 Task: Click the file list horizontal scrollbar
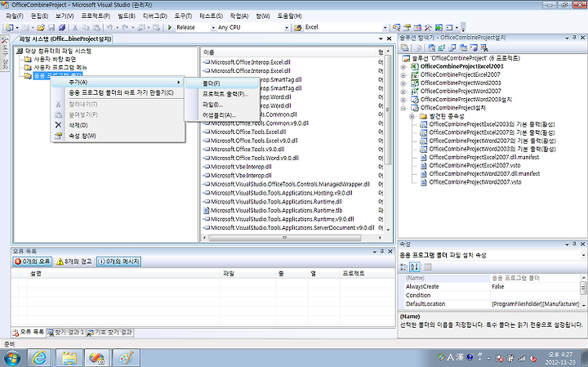click(x=285, y=238)
